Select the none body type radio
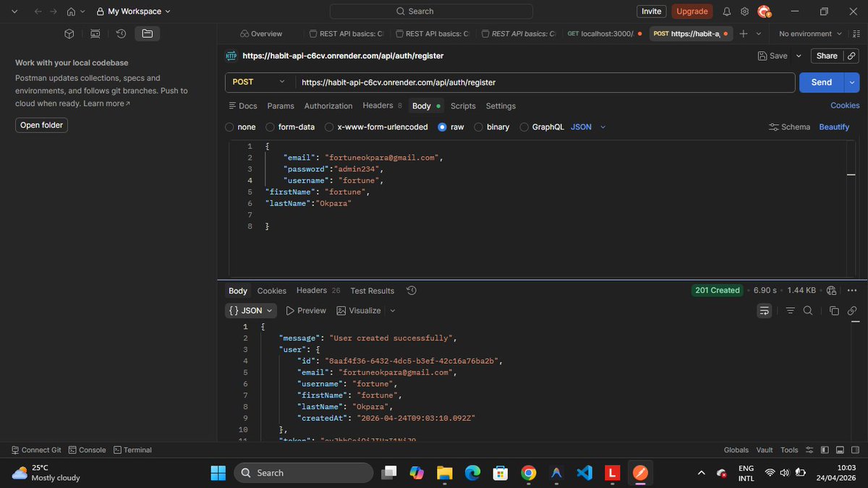The height and width of the screenshot is (488, 868). tap(230, 127)
